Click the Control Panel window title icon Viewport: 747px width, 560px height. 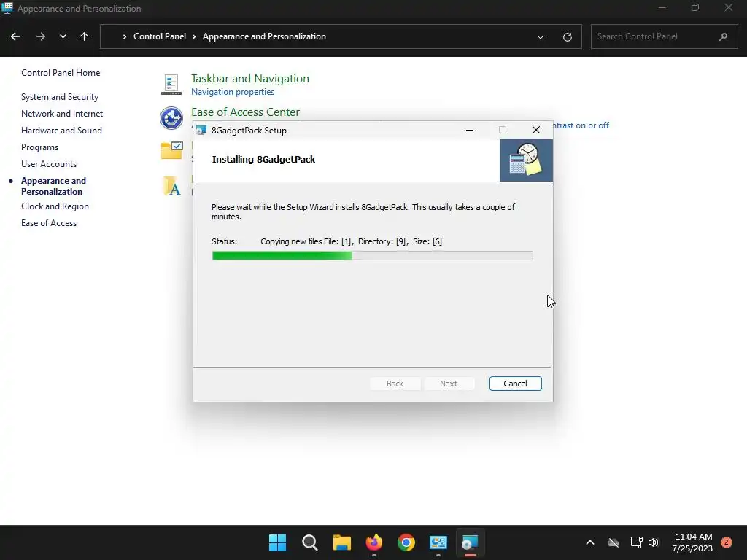[x=7, y=8]
